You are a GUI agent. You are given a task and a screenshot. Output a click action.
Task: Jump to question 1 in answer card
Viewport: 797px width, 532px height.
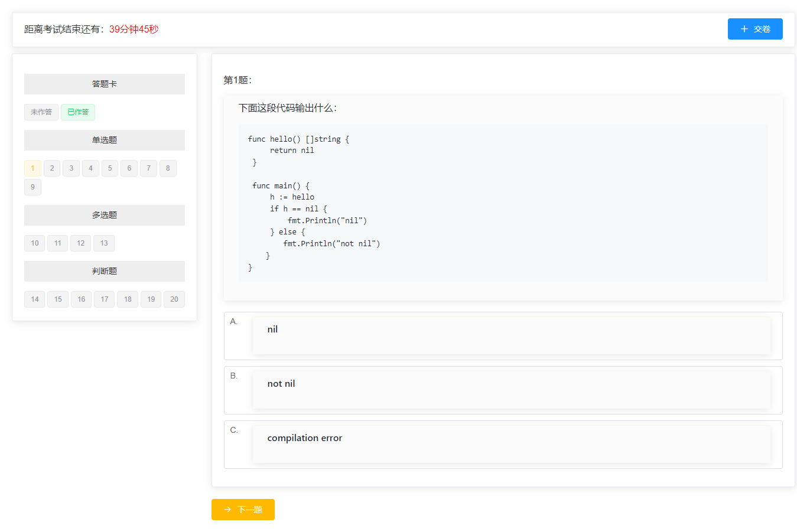32,168
